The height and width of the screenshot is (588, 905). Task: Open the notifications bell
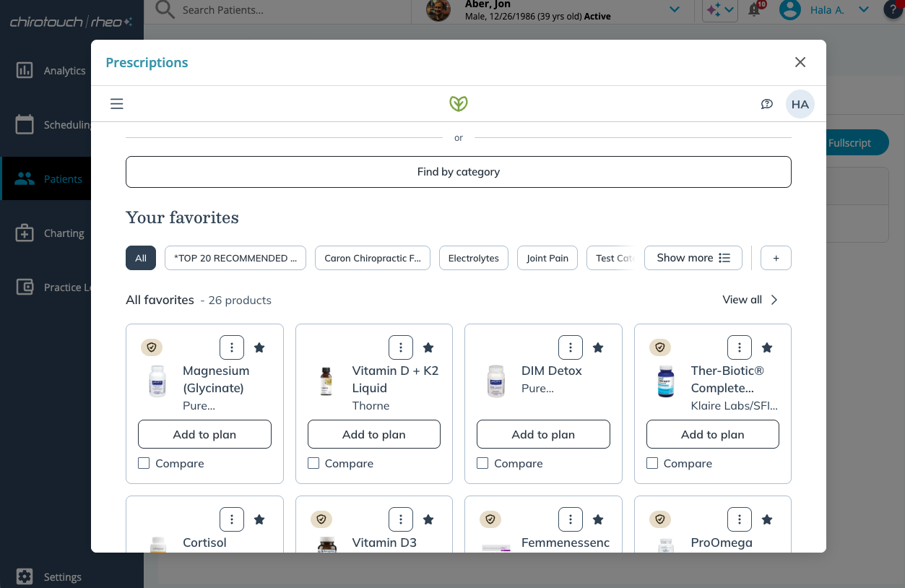pyautogui.click(x=754, y=10)
